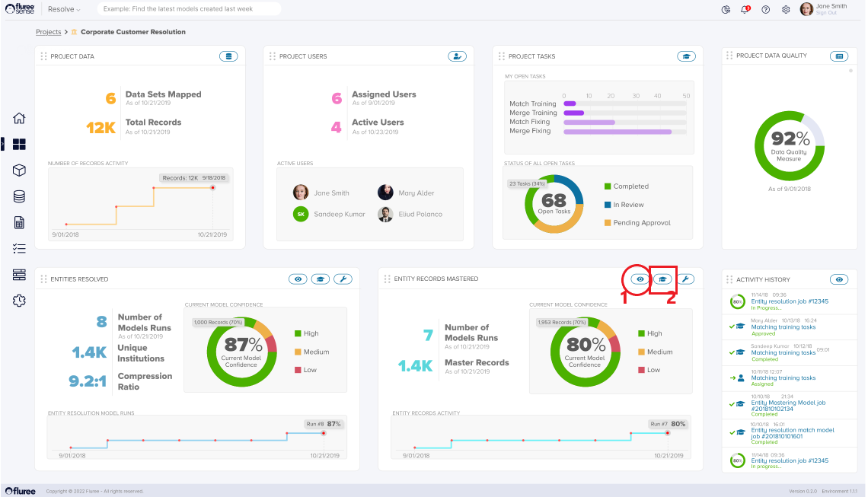This screenshot has height=497, width=868.
Task: Click the home icon in left sidebar
Action: point(20,119)
